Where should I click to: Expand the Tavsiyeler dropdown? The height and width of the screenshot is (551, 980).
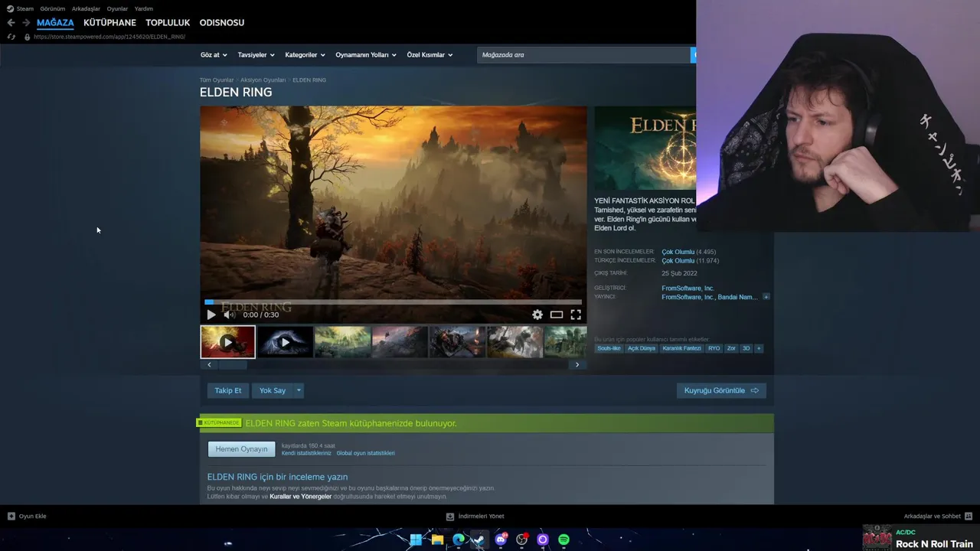coord(256,55)
